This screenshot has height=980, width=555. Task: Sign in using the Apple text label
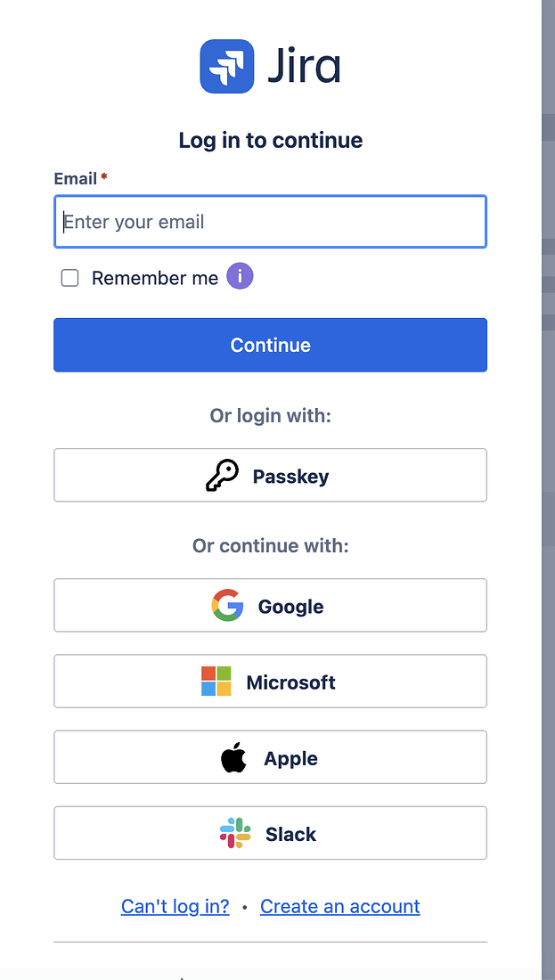(x=290, y=759)
